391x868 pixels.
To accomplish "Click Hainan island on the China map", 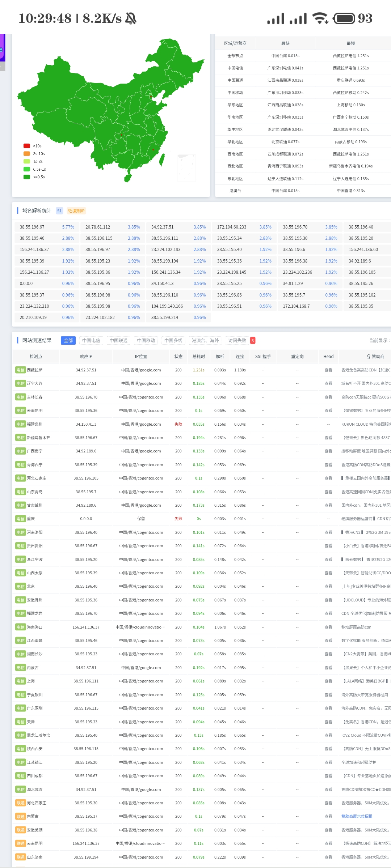I will click(x=128, y=178).
